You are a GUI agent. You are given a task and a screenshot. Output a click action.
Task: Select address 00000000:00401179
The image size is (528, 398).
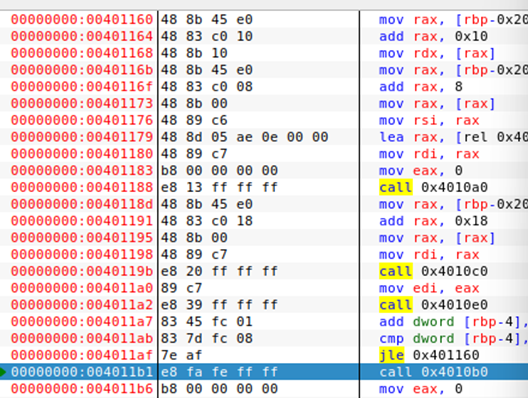tap(82, 137)
